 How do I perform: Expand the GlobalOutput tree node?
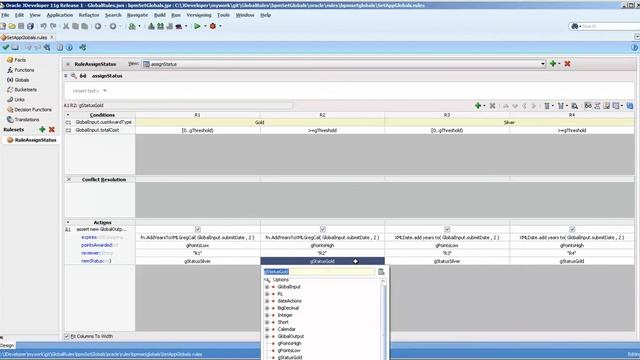pos(267,336)
